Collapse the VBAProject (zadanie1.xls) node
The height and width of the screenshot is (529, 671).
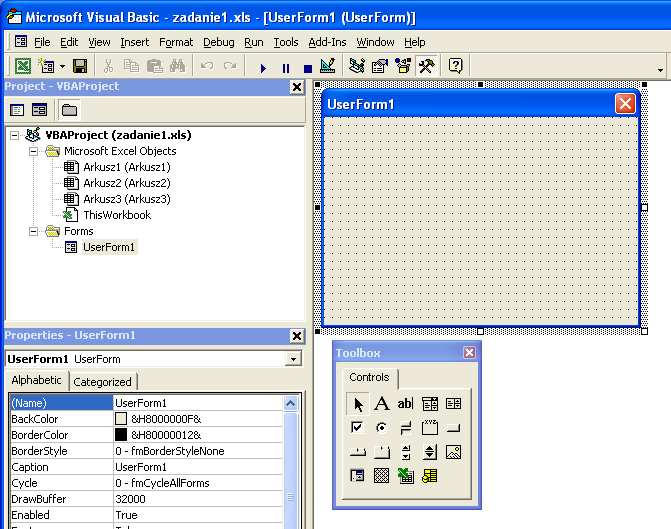click(x=15, y=135)
